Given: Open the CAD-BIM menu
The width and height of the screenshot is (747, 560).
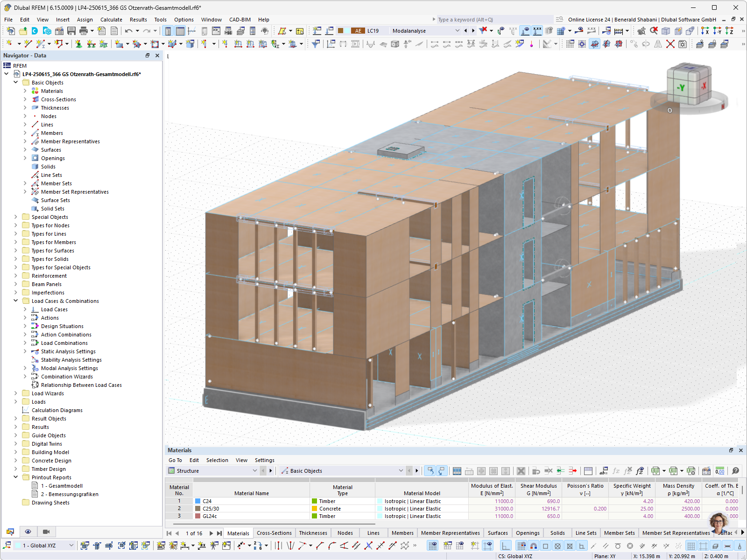Looking at the screenshot, I should [240, 20].
